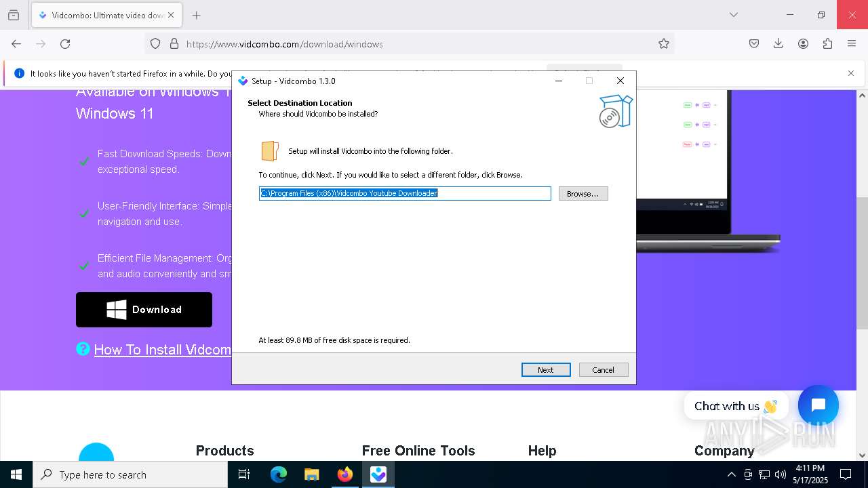The image size is (868, 488).
Task: Open the Firefox downloads panel
Action: 778,44
